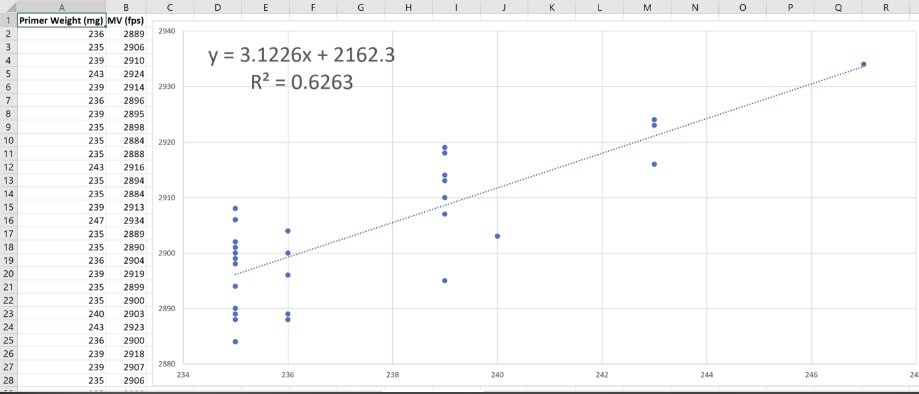Screen dimensions: 919x394
Task: Click the vertical axis label 2940
Action: pos(167,31)
